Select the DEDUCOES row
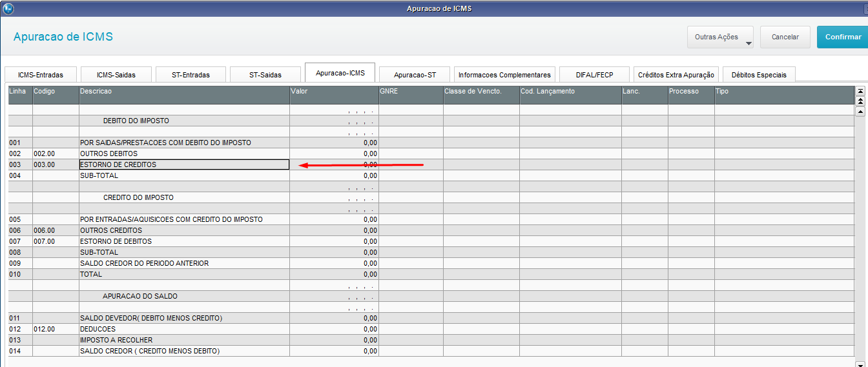This screenshot has height=367, width=868. pyautogui.click(x=431, y=329)
